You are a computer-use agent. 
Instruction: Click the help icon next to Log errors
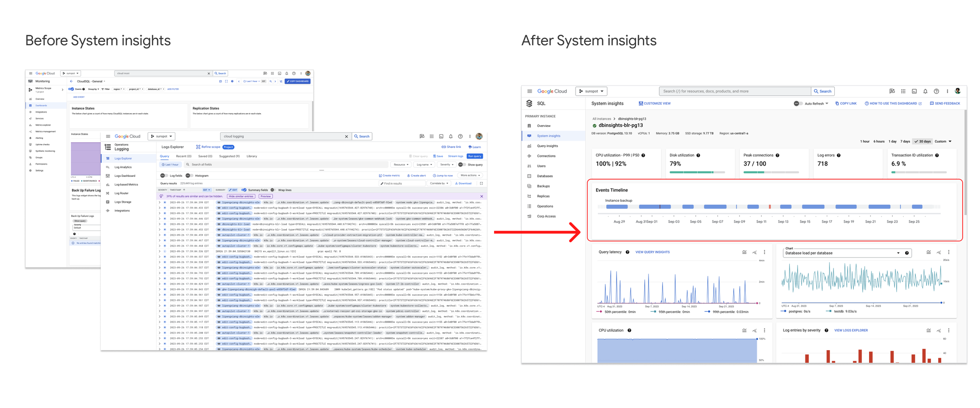[839, 155]
